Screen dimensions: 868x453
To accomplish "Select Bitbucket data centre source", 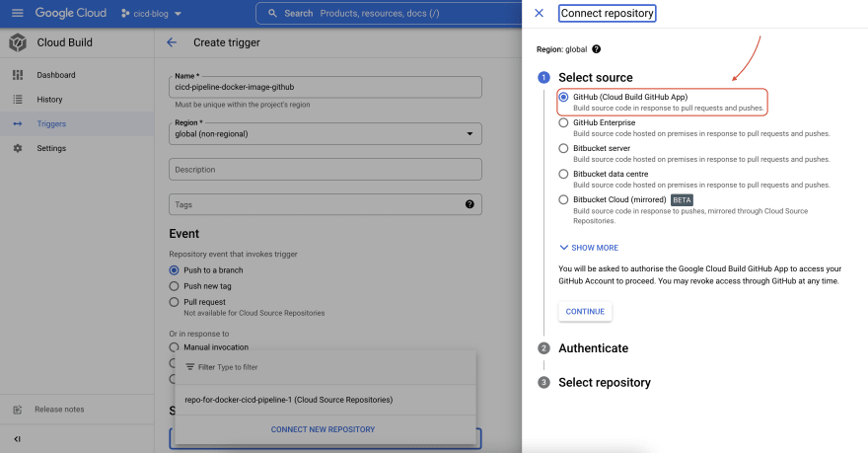I will (x=563, y=174).
